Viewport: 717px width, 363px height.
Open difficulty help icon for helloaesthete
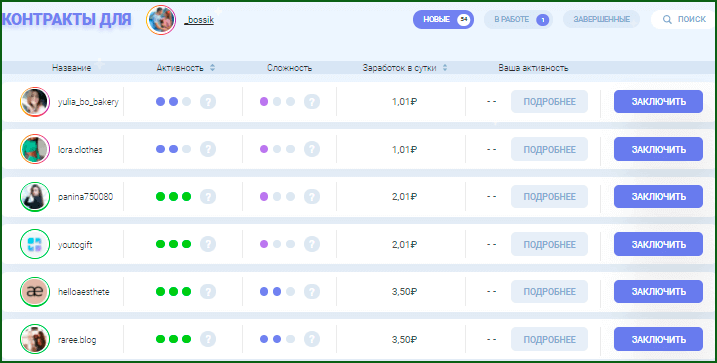[x=312, y=292]
